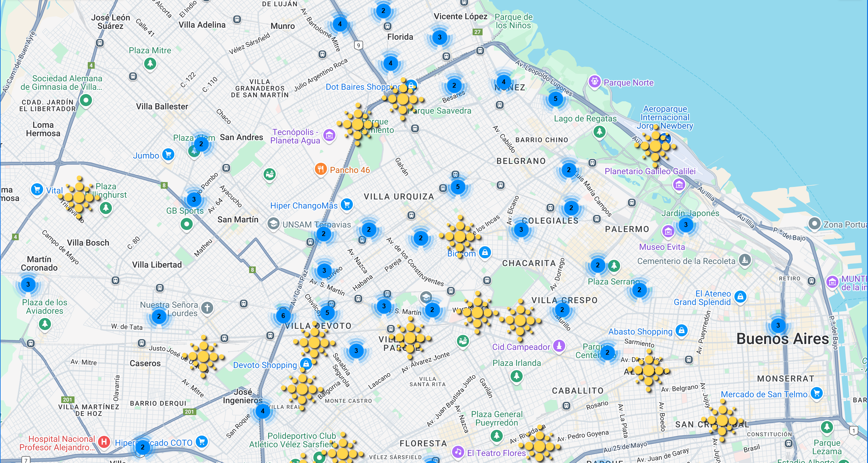Screen dimensions: 868x463
Task: Select the Parque Norte attraction icon
Action: click(x=595, y=82)
